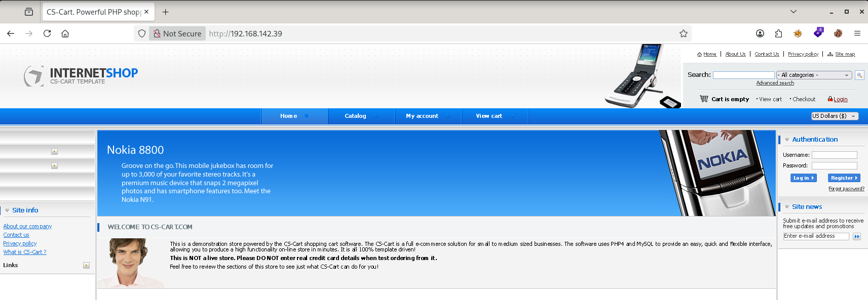Click the INTERNETSHOP logo
Viewport: 868px width, 300px height.
click(81, 76)
